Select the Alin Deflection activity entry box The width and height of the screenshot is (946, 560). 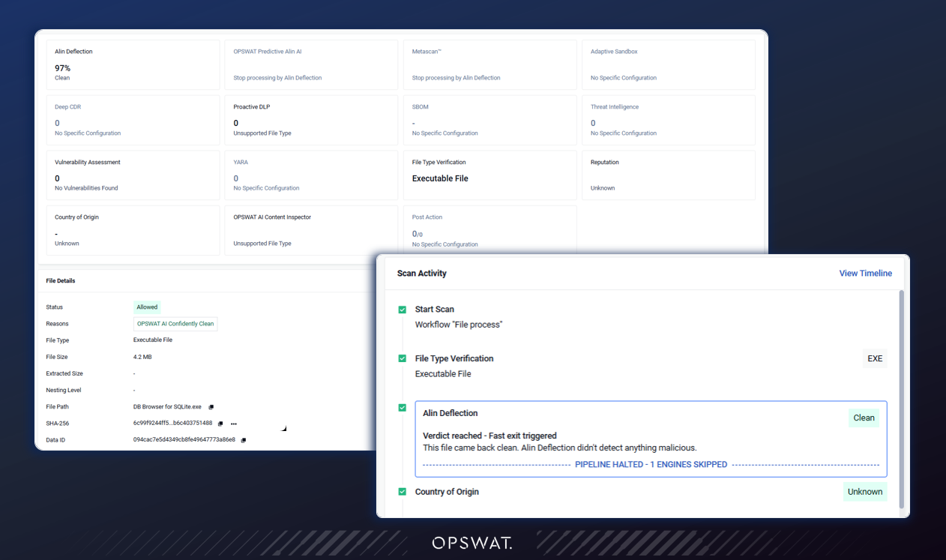click(x=651, y=439)
